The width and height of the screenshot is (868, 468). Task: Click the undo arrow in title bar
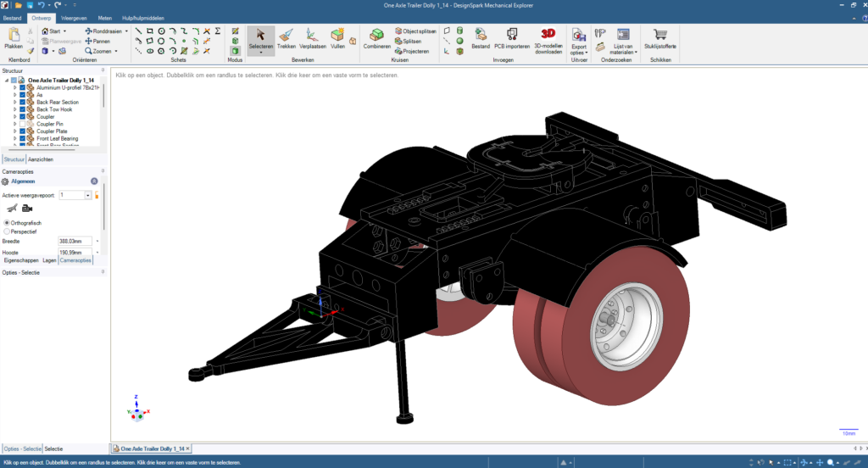[x=42, y=5]
